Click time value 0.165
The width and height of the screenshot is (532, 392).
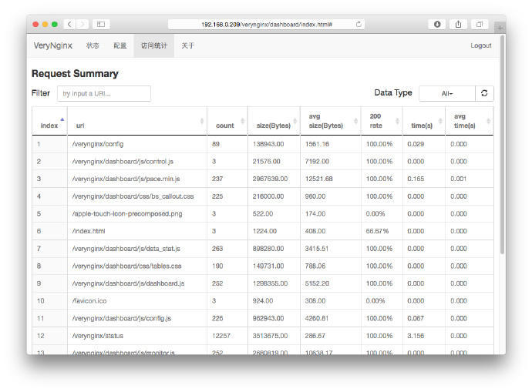[416, 179]
